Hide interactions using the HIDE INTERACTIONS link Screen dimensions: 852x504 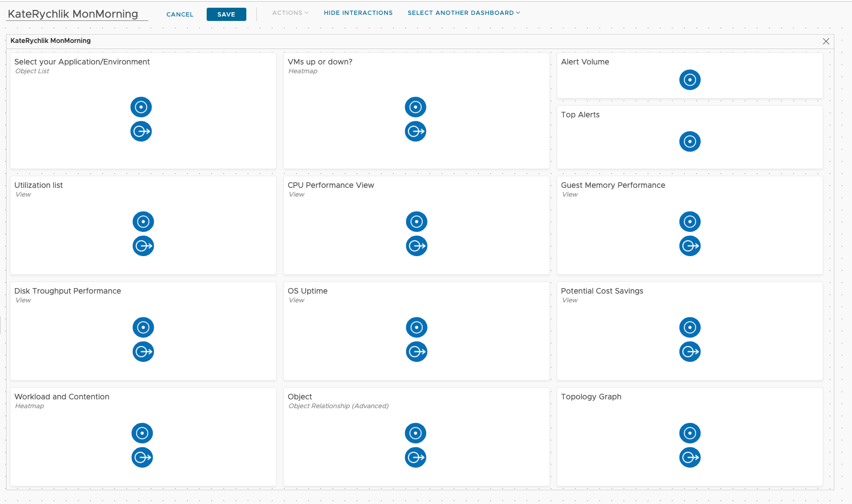[x=358, y=13]
